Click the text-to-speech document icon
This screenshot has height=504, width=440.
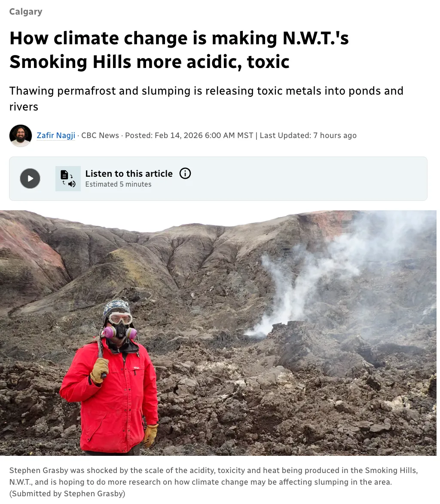[x=68, y=179]
